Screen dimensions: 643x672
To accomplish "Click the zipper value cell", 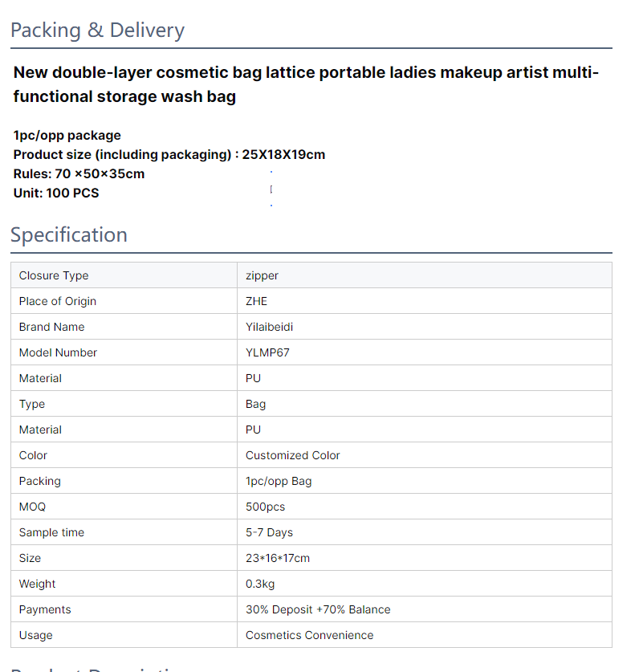I will click(425, 275).
